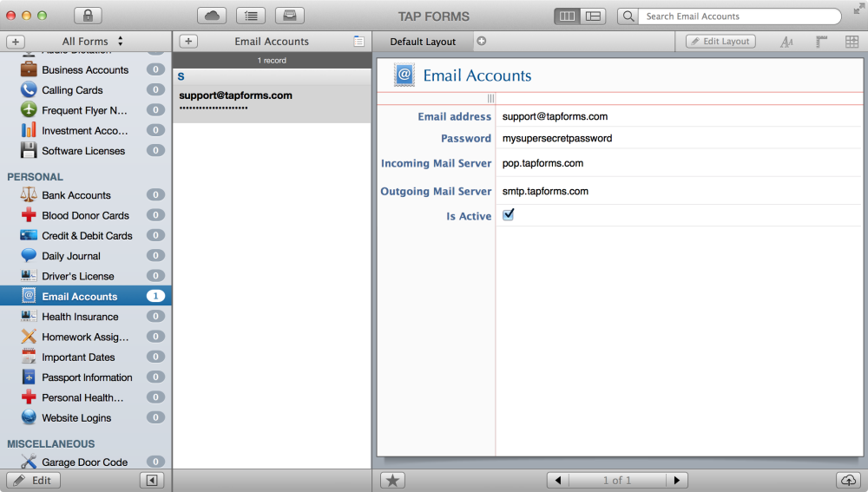
Task: Toggle the Is Active checkbox
Action: tap(508, 214)
